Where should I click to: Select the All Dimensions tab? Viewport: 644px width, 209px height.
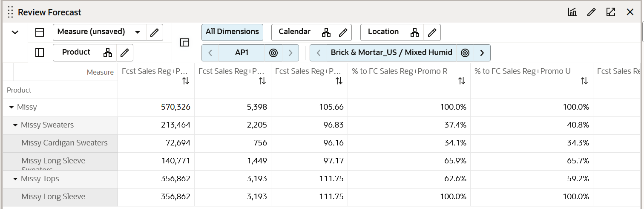(x=232, y=32)
